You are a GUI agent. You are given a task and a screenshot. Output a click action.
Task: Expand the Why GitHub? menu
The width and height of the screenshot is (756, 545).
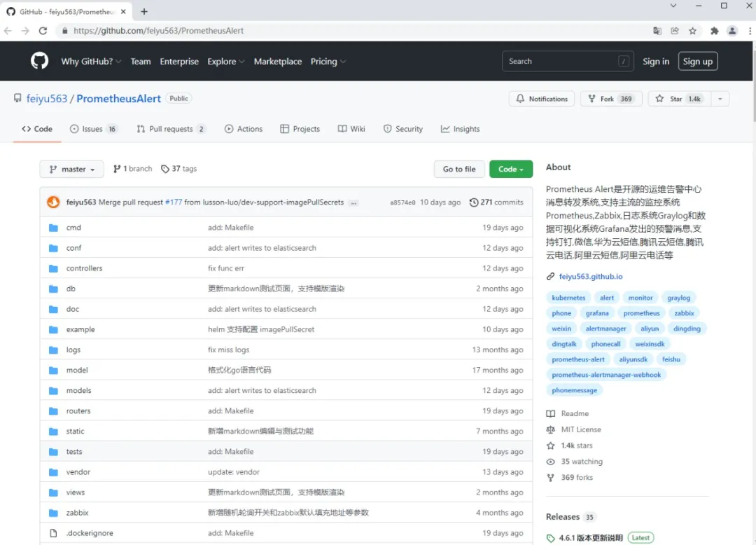click(90, 61)
